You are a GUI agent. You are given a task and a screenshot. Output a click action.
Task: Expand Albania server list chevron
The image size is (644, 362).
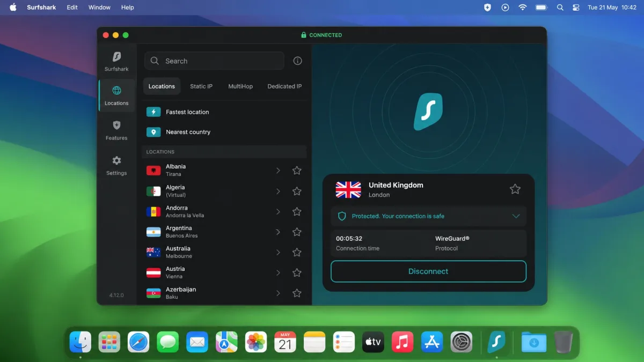pyautogui.click(x=278, y=171)
